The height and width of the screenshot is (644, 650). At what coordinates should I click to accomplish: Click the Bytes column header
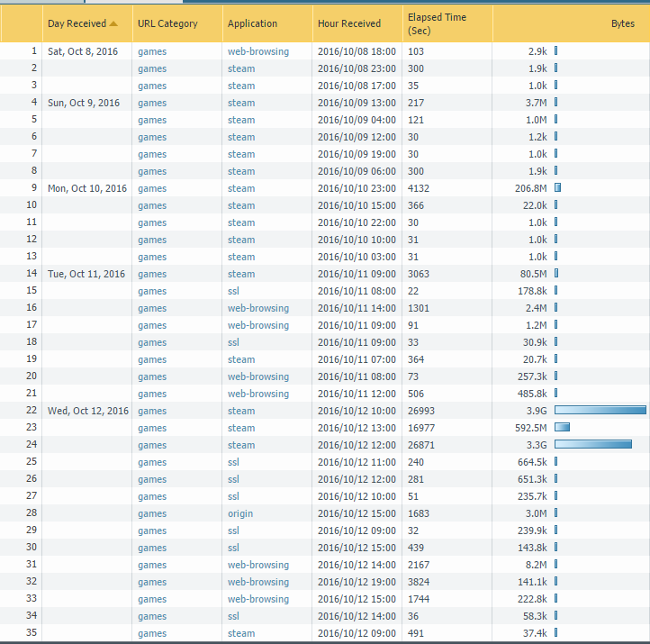tap(622, 23)
